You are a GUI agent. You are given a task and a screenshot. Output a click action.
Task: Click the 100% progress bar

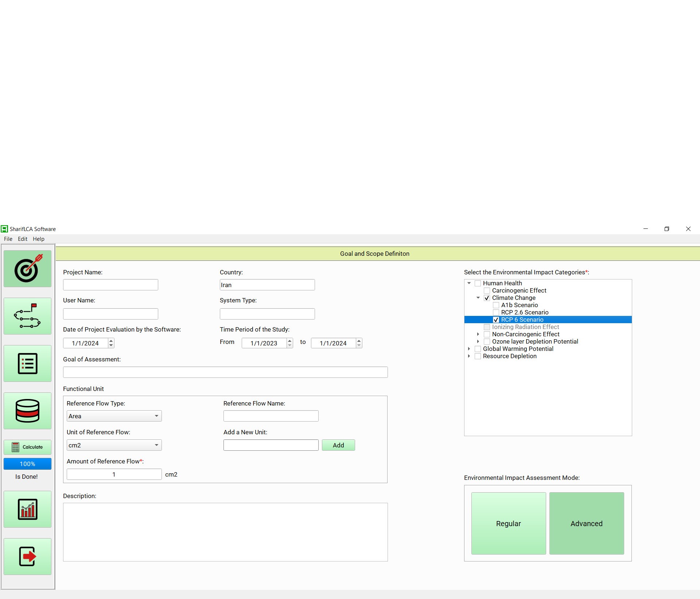coord(27,464)
